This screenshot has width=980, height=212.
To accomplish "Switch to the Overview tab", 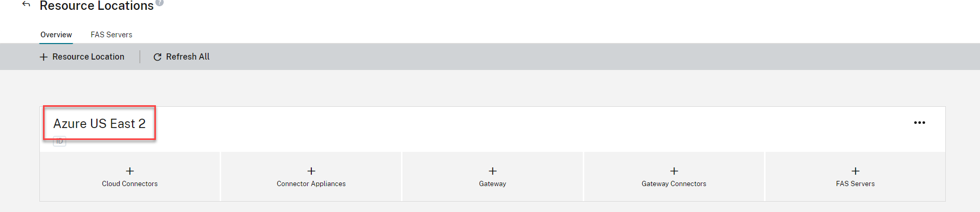I will [x=56, y=35].
